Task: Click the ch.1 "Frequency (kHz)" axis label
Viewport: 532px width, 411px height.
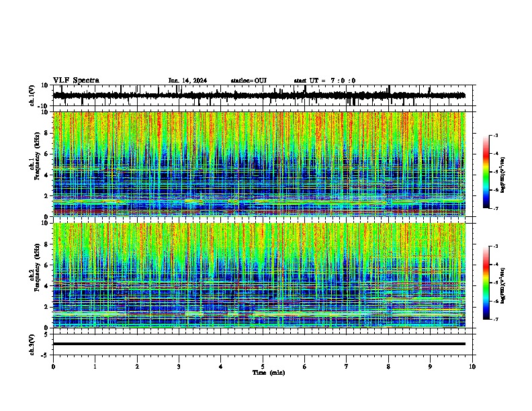Action: (x=37, y=156)
